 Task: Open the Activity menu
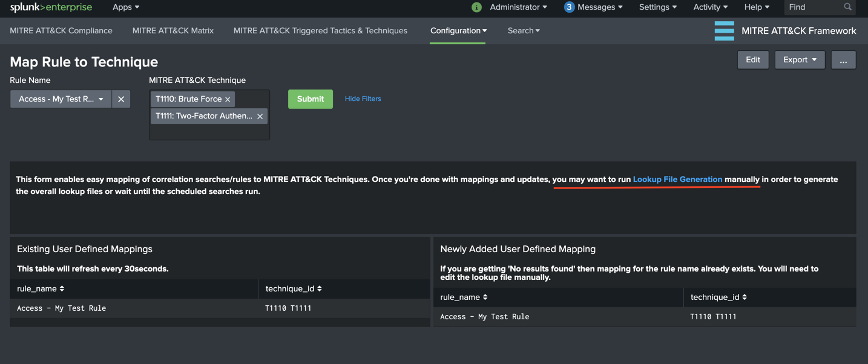pos(710,7)
